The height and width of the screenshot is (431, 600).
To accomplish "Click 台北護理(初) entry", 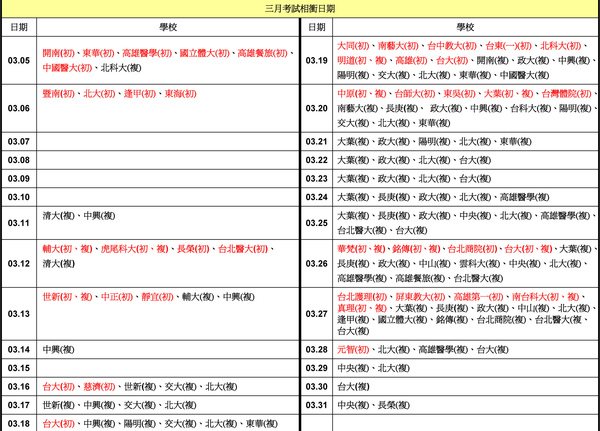I will tap(362, 297).
